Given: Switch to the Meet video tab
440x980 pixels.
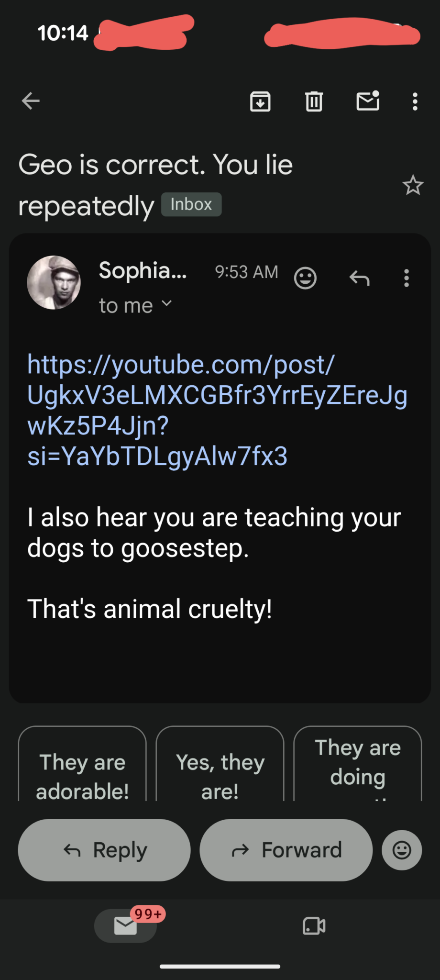Looking at the screenshot, I should (x=314, y=925).
